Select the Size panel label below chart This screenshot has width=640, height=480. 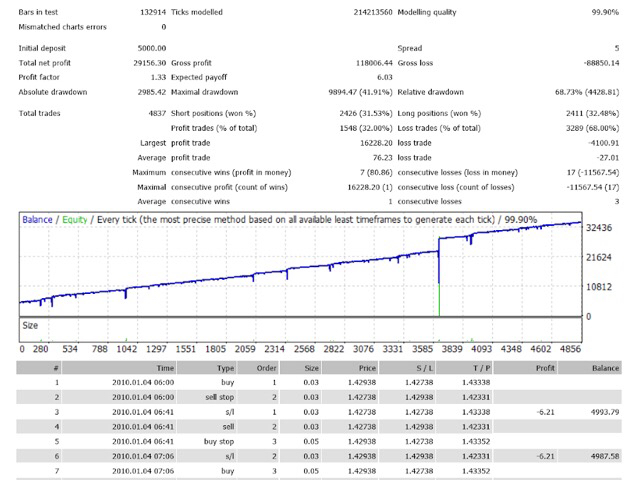coord(31,325)
